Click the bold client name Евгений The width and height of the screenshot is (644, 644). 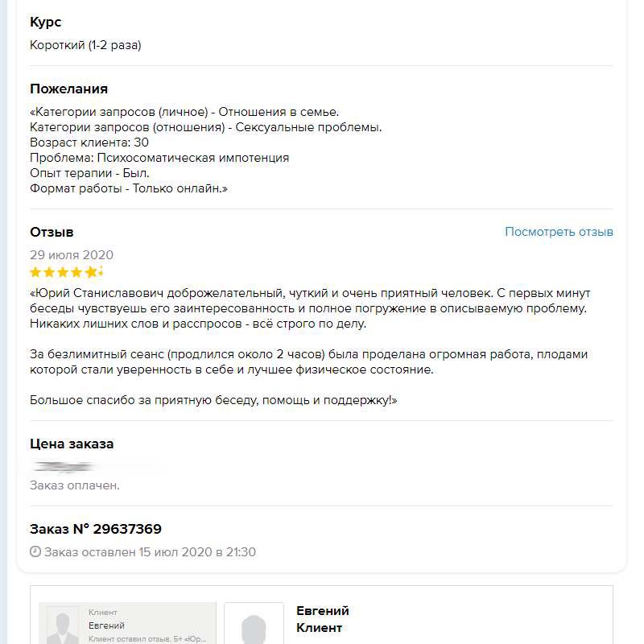322,611
